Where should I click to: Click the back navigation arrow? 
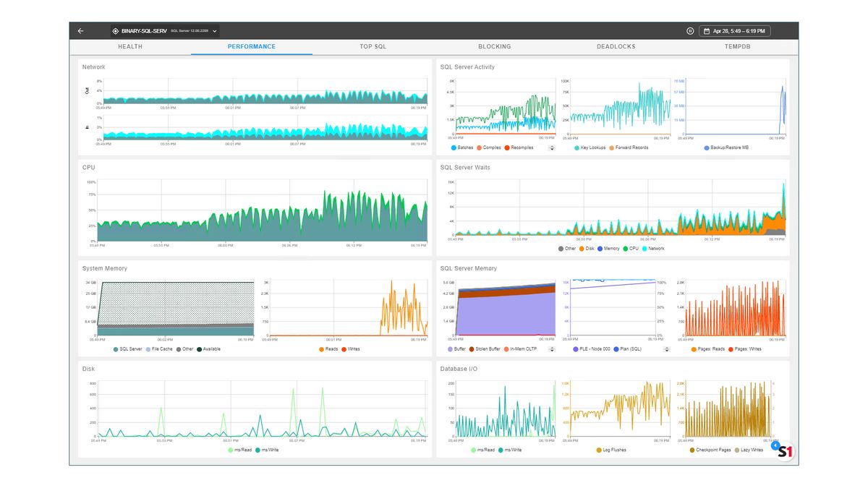[80, 30]
